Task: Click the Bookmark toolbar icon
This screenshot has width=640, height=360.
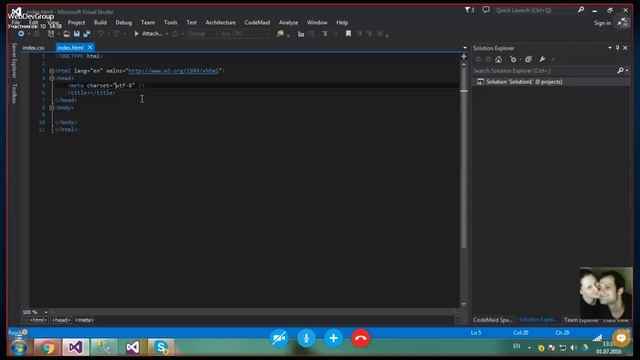Action: [348, 34]
